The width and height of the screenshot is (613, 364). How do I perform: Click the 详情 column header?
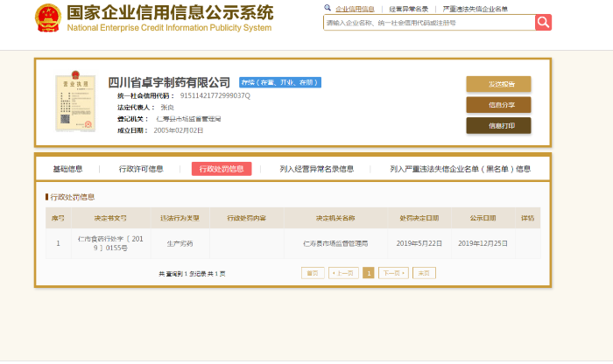point(527,218)
